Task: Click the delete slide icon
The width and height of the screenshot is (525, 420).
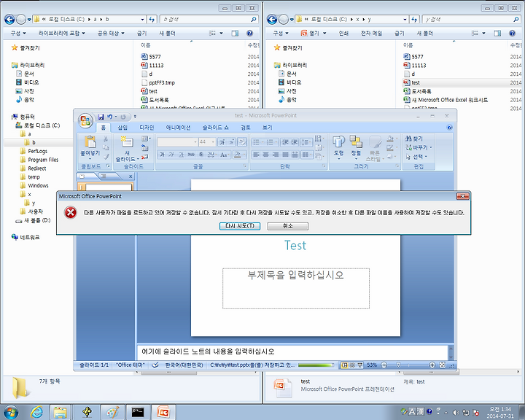Action: tap(144, 157)
